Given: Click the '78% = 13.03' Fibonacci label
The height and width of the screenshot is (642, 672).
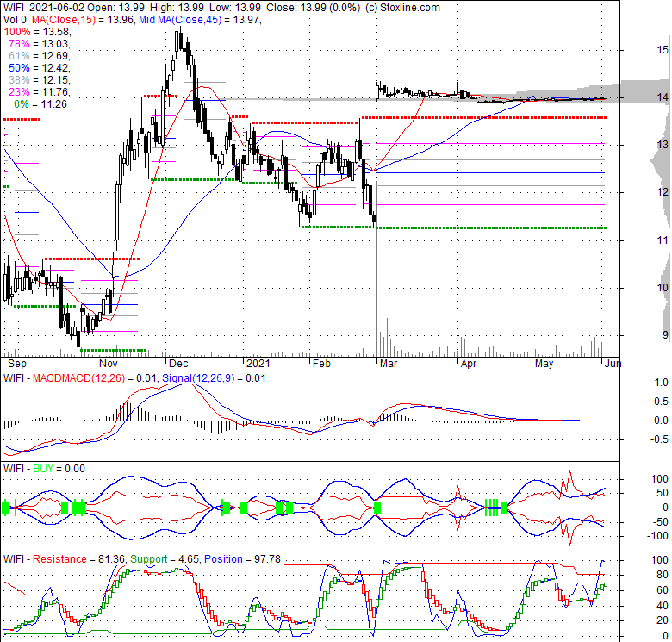Looking at the screenshot, I should click(39, 44).
